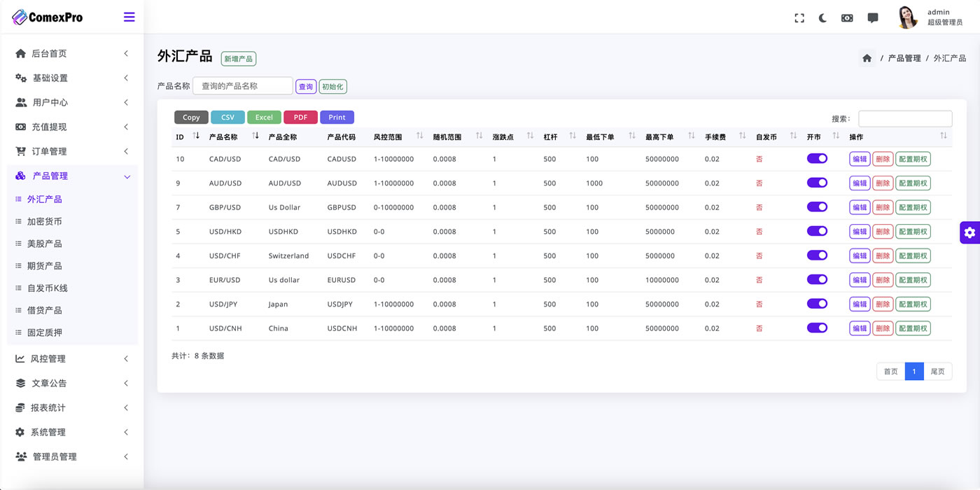Toggle 开市 switch for GBP/USD row
980x490 pixels.
(x=817, y=207)
